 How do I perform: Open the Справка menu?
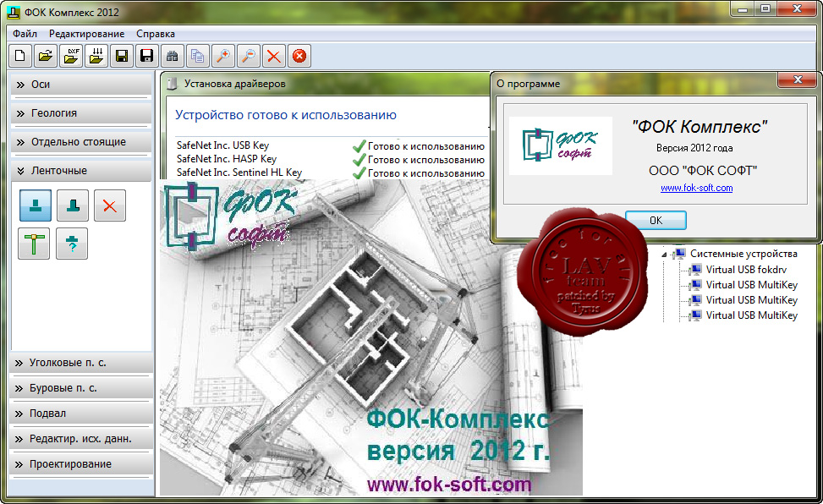pyautogui.click(x=156, y=34)
